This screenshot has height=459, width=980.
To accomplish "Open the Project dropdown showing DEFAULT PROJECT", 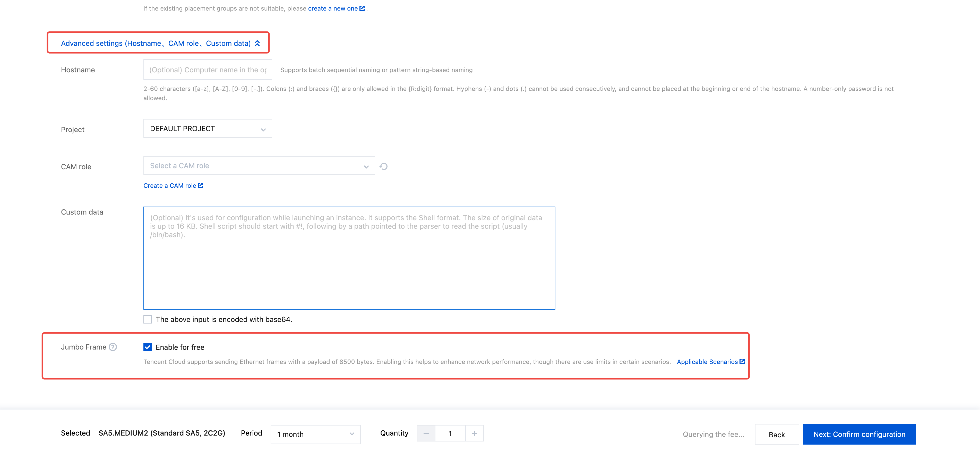I will 207,129.
